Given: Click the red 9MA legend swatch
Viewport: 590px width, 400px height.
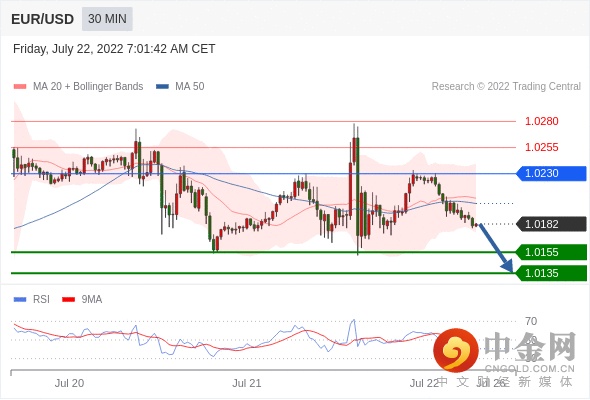Looking at the screenshot, I should pyautogui.click(x=68, y=300).
